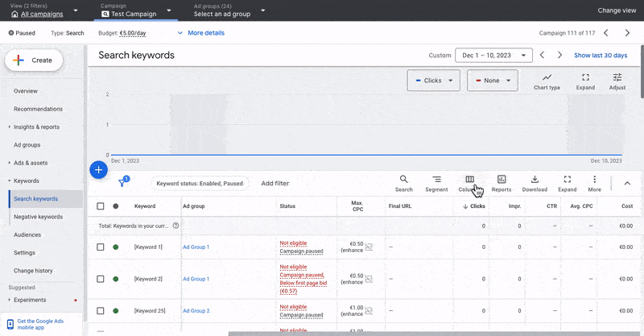Screen dimensions: 644x336
Task: Open the date range Dec 1 – 10, 2023 dropdown
Action: click(493, 55)
